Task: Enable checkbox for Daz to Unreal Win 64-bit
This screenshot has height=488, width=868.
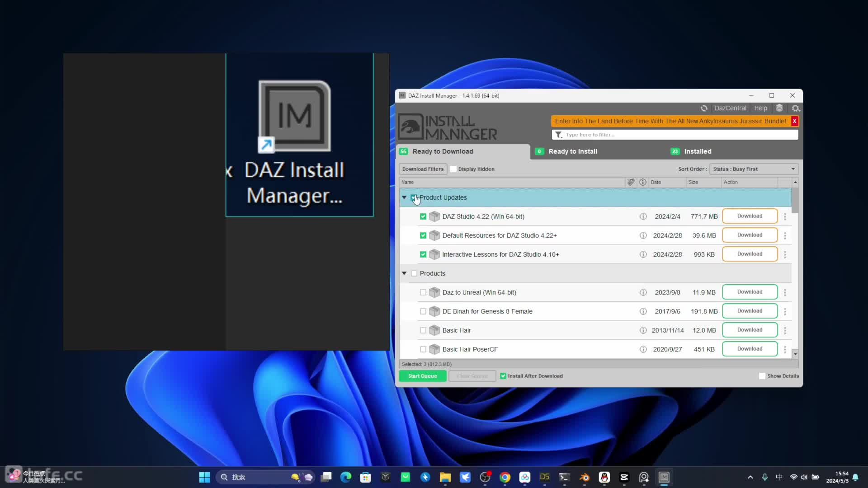Action: 424,292
